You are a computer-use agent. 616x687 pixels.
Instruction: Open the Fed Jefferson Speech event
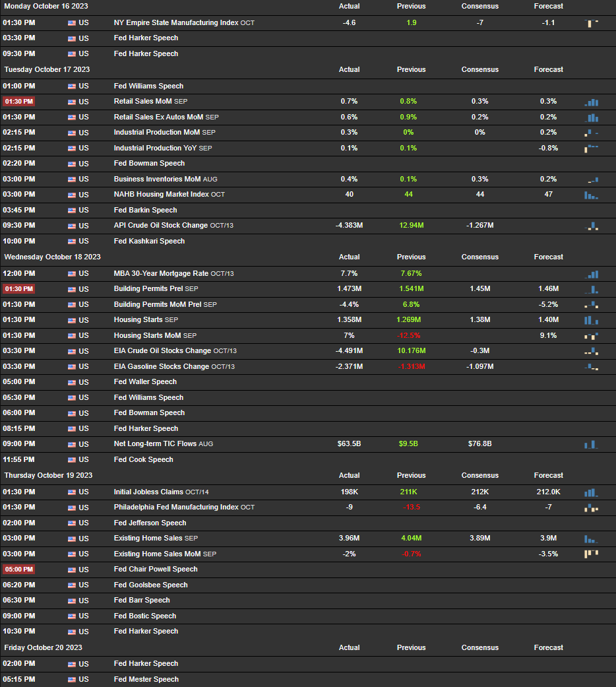pos(150,523)
